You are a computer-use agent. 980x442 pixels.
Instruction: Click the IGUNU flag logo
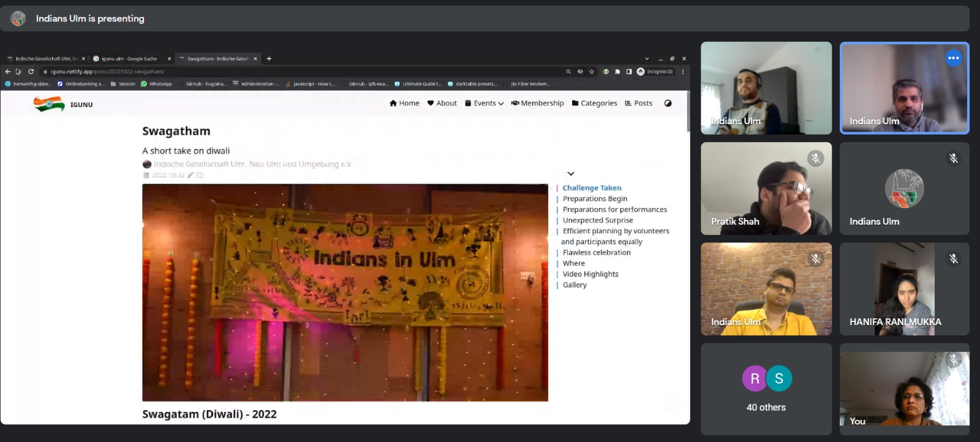49,104
